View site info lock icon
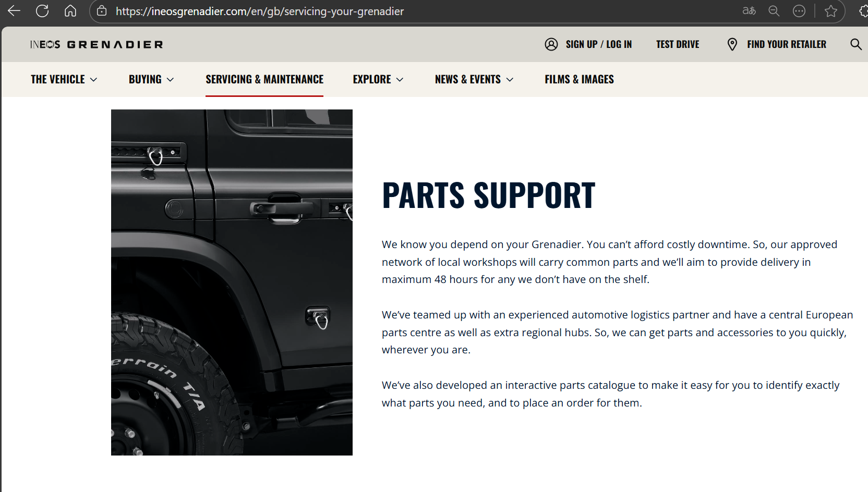868x492 pixels. click(x=102, y=11)
